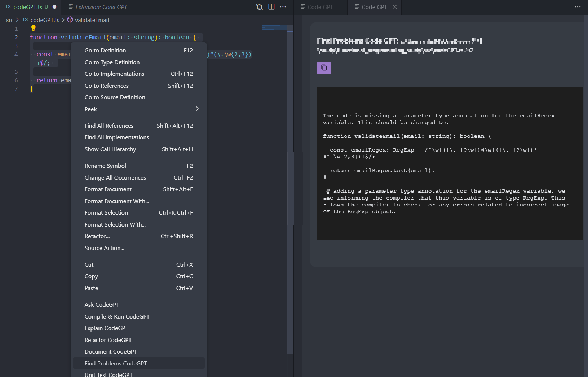Open the source control changes icon
The width and height of the screenshot is (588, 377).
(x=260, y=7)
